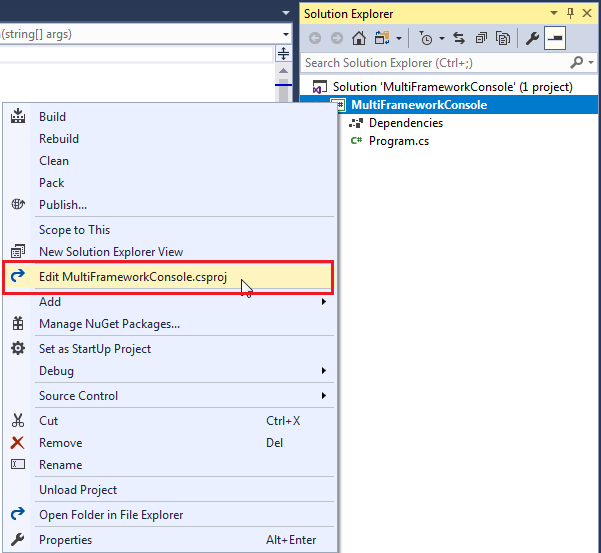This screenshot has width=601, height=553.
Task: Select the Dependencies node
Action: point(405,123)
